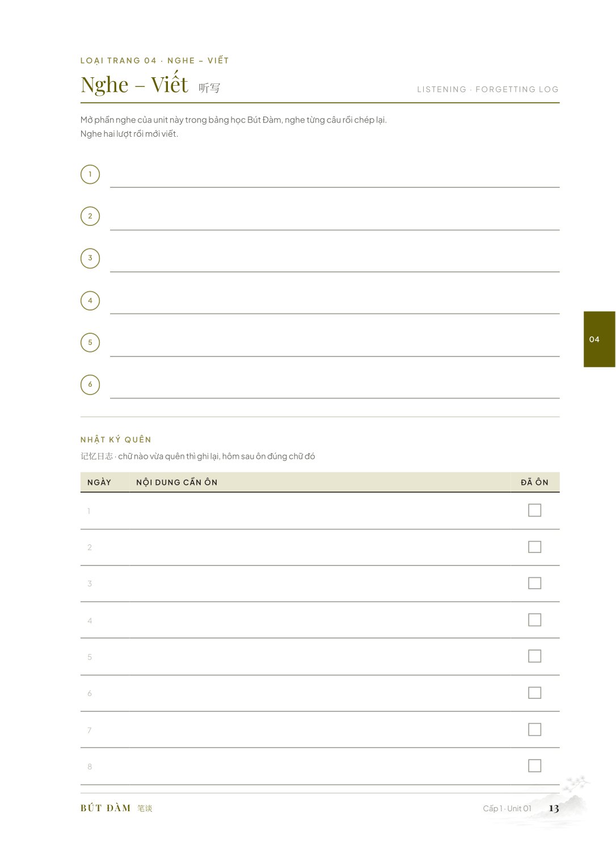Viewport: 616px width, 864px height.
Task: Click the Nội dung cần ôn column header
Action: pyautogui.click(x=177, y=482)
